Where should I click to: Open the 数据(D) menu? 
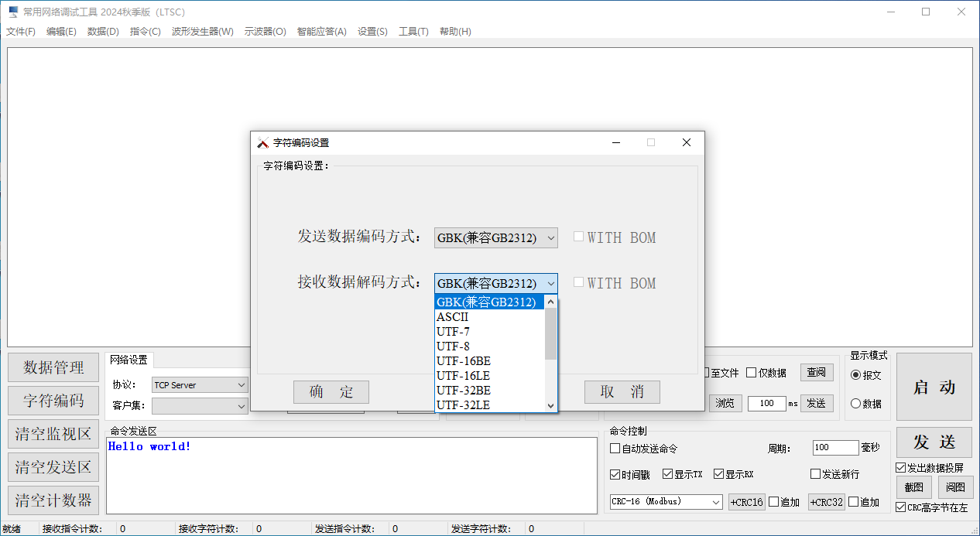103,32
